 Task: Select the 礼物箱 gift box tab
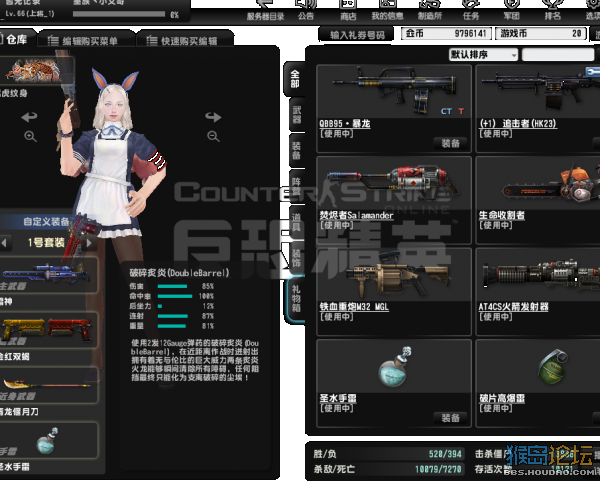(295, 299)
